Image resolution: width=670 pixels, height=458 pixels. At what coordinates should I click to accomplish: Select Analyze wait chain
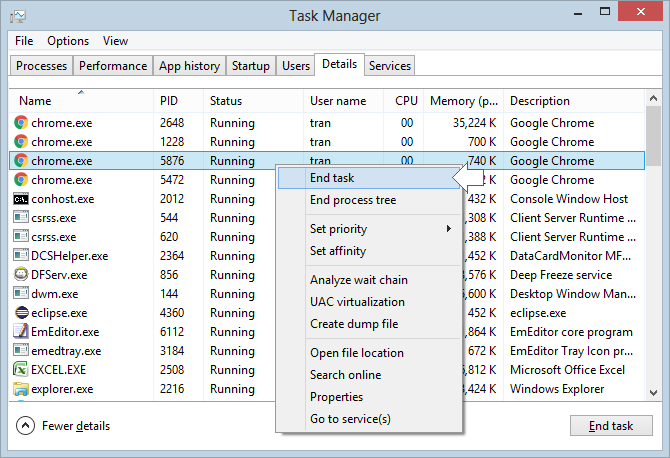370,280
